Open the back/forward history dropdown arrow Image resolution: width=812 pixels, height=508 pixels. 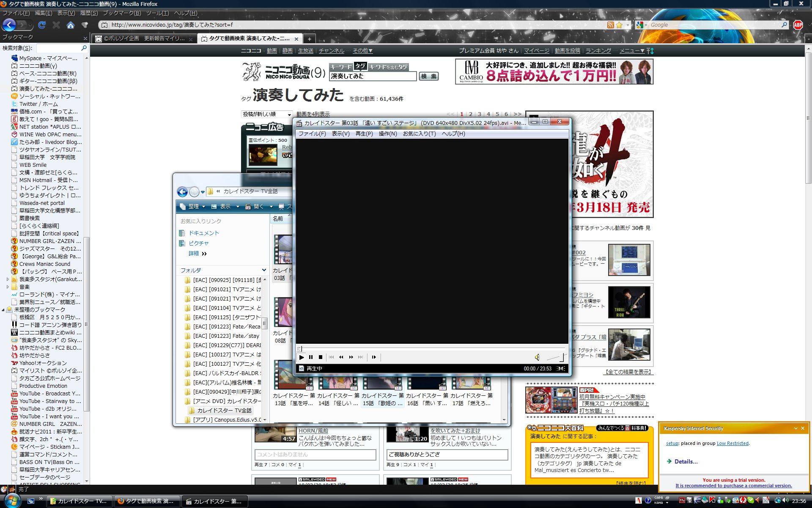31,25
